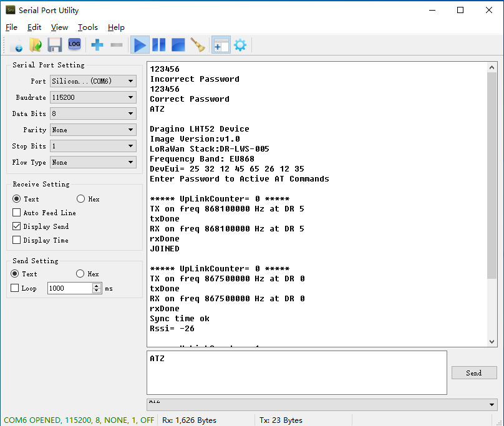Screen dimensions: 504x426
Task: Decrease loop interval with down arrow
Action: coord(97,291)
